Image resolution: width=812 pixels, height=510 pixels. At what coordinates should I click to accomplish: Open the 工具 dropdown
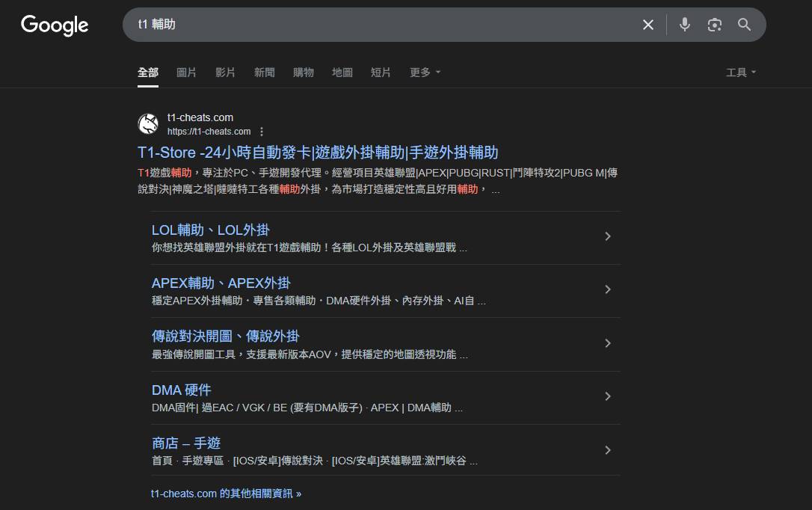click(x=740, y=73)
